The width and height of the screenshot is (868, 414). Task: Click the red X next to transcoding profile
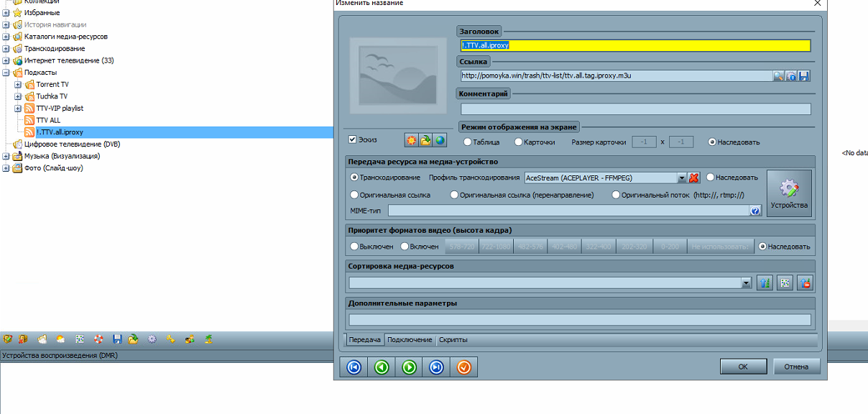tap(694, 178)
